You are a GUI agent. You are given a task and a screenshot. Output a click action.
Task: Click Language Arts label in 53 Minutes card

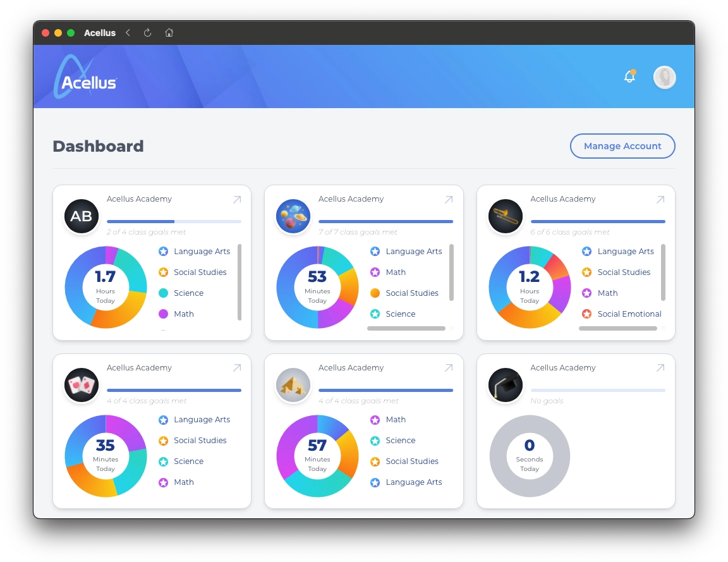(x=414, y=251)
